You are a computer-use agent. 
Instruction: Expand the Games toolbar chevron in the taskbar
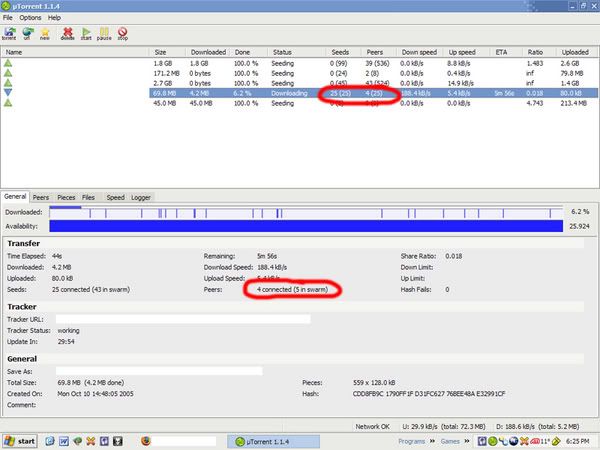tap(467, 441)
